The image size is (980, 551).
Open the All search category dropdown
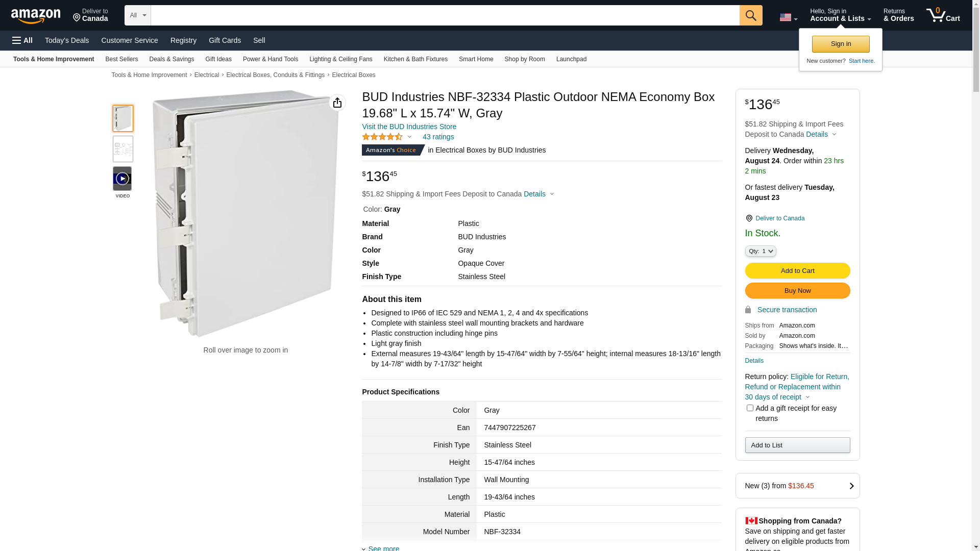137,15
